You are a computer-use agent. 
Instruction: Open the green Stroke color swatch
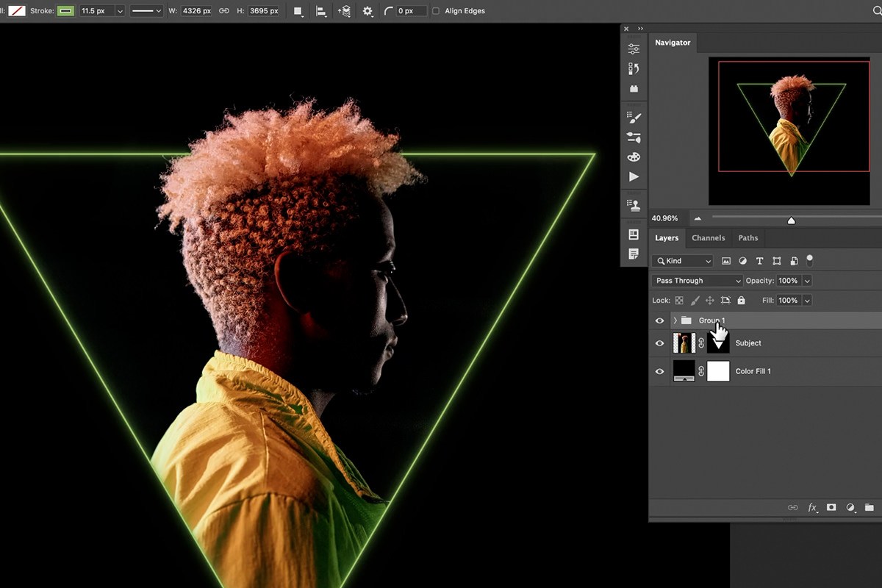click(66, 11)
